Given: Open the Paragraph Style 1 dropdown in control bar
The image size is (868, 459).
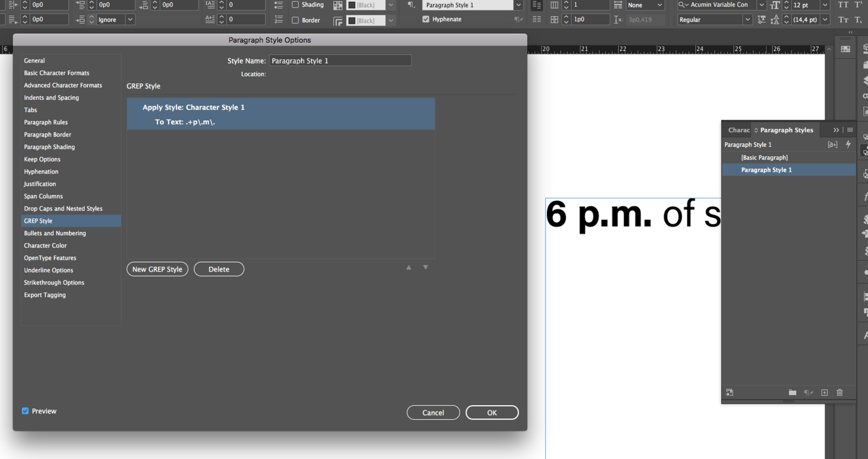Looking at the screenshot, I should click(x=519, y=5).
